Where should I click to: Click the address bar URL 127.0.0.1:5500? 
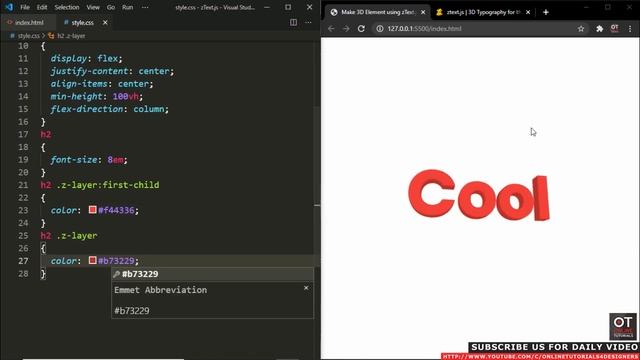click(424, 29)
